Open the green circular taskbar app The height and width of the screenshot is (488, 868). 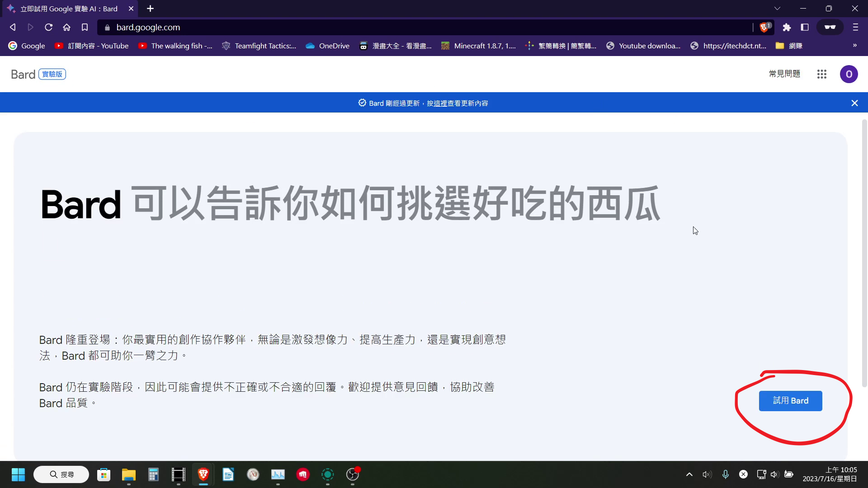point(328,474)
